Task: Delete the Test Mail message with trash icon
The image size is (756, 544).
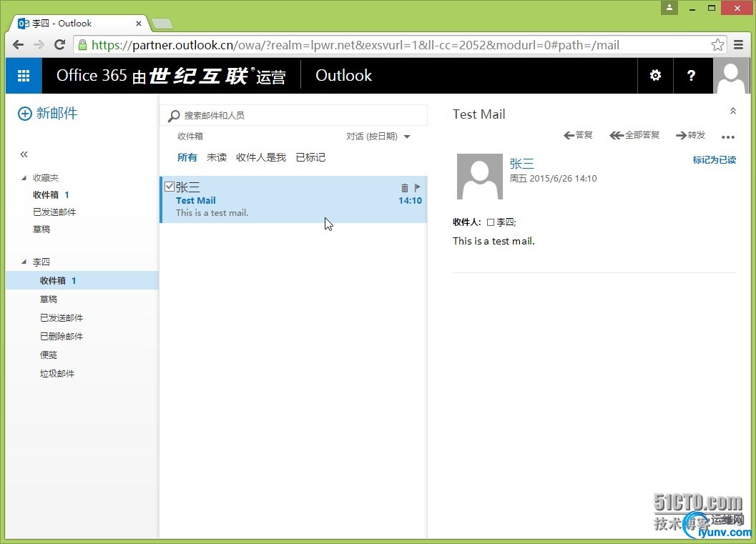Action: 405,187
